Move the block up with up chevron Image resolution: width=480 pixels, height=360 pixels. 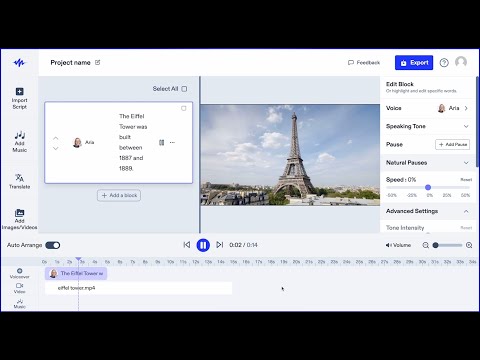tap(56, 138)
